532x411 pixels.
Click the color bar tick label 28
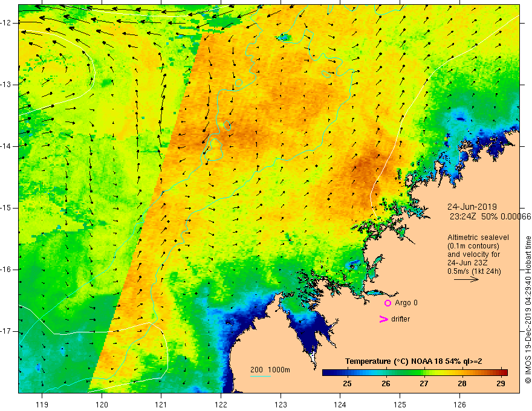pos(462,384)
